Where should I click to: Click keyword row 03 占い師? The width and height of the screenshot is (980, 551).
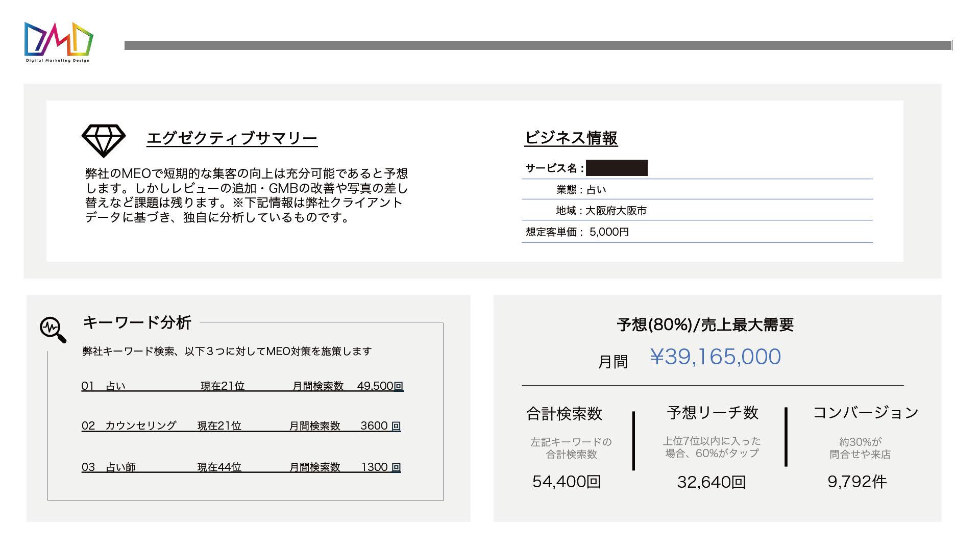coord(120,467)
